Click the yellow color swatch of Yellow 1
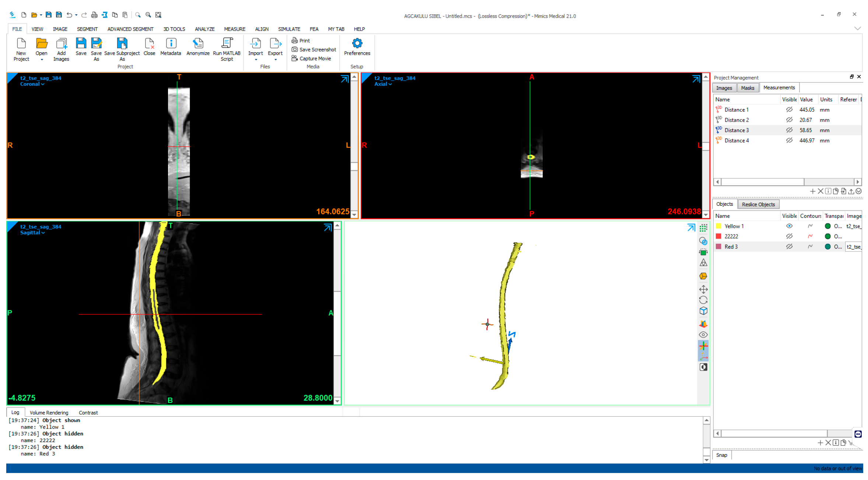868x480 pixels. coord(718,226)
